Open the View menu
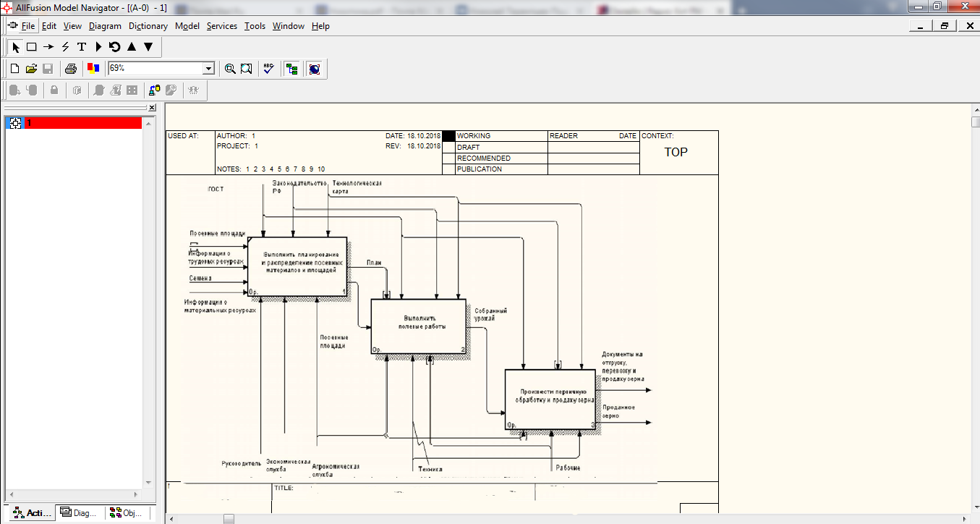Screen dimensions: 980x524 [72, 26]
